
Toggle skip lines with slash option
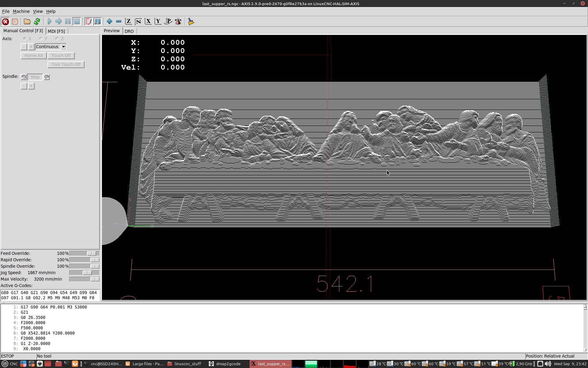[x=89, y=21]
